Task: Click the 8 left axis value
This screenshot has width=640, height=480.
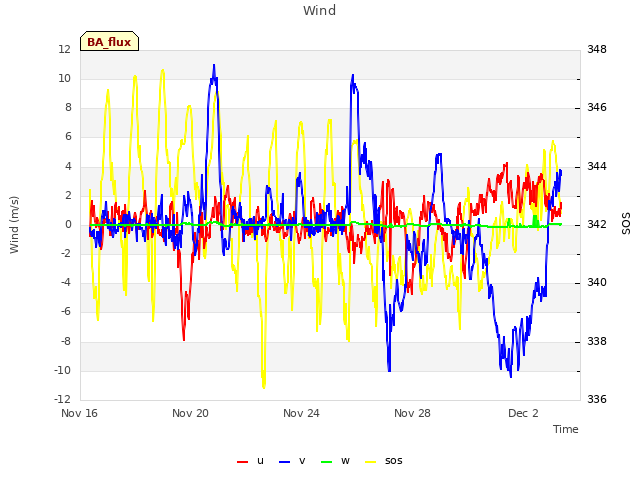Action: click(x=68, y=107)
